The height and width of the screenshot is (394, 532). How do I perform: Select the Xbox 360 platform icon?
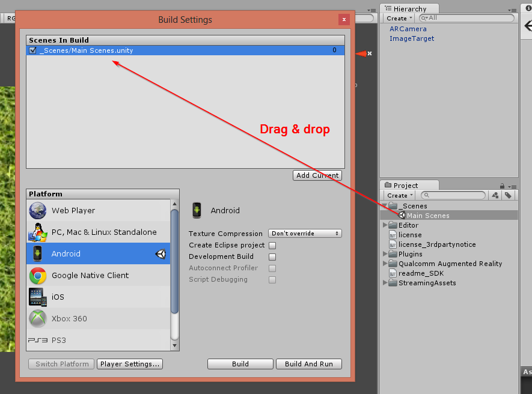tap(37, 319)
